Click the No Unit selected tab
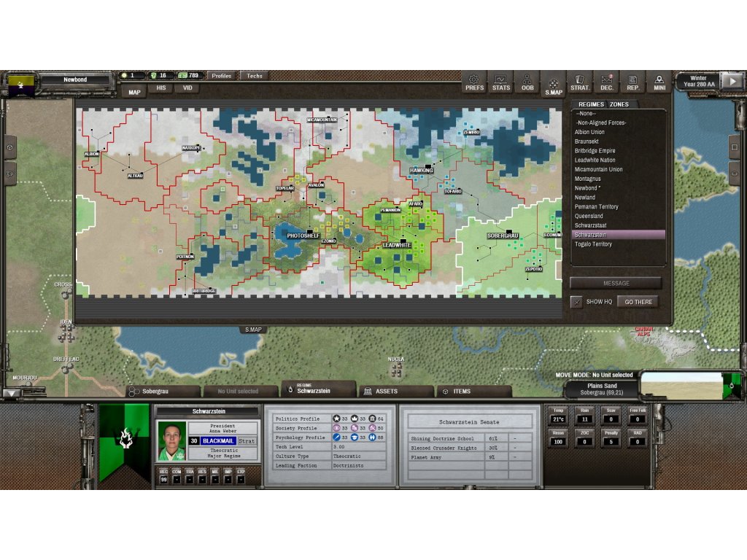747x560 pixels. (241, 392)
